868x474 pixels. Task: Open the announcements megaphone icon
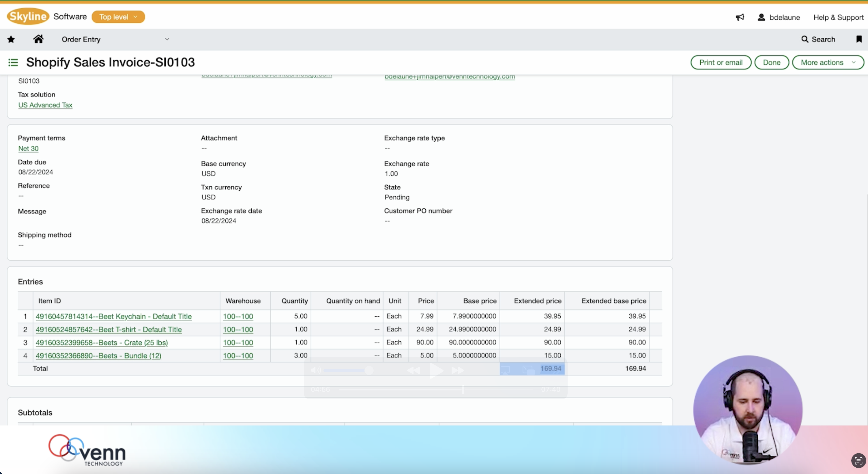click(x=740, y=17)
